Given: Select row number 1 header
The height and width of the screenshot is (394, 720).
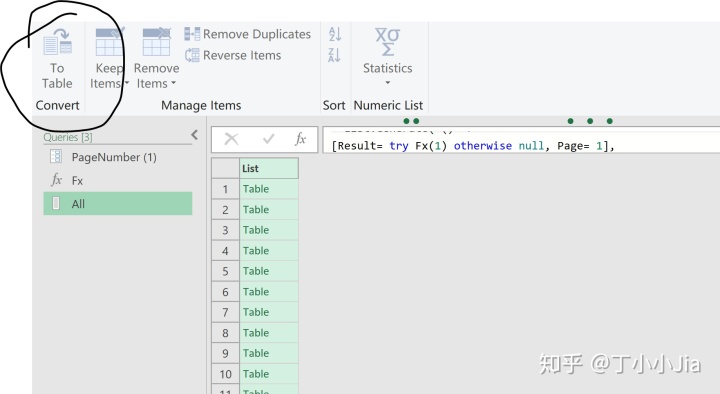Looking at the screenshot, I should pos(225,189).
